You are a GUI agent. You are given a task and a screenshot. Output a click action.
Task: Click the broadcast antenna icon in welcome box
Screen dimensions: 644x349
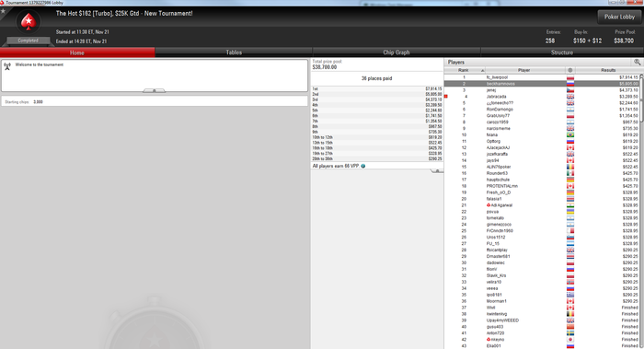[x=7, y=66]
